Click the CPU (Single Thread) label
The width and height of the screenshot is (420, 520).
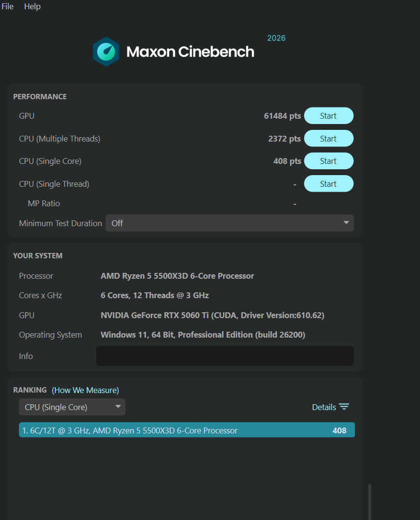(x=54, y=184)
